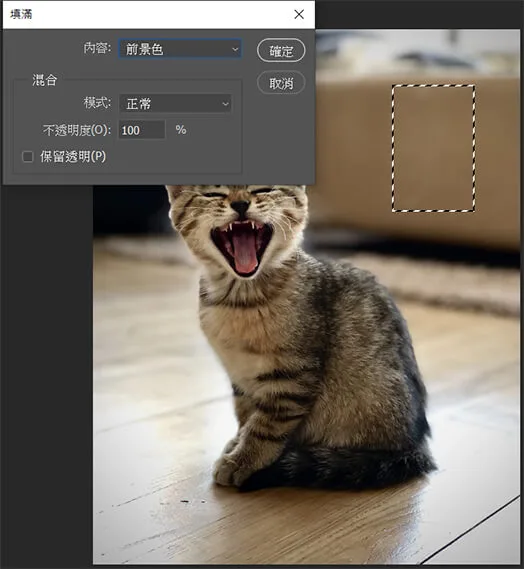Open the 內容 dropdown showing 前景色
The image size is (524, 569).
(x=180, y=49)
